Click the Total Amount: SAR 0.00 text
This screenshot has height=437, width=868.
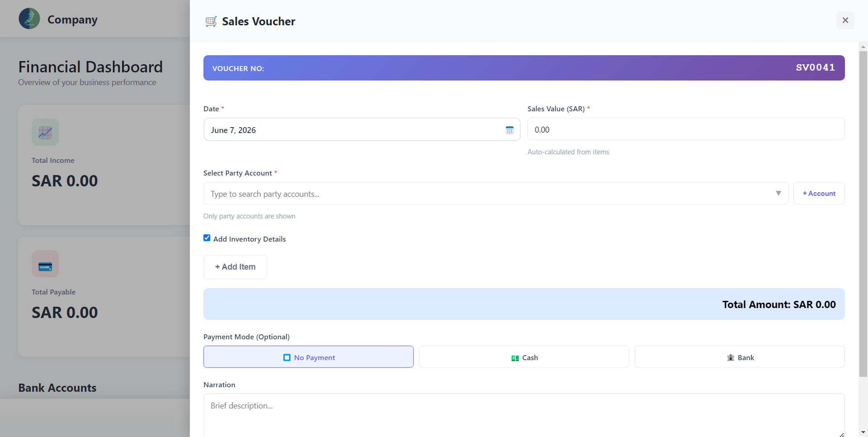[779, 304]
